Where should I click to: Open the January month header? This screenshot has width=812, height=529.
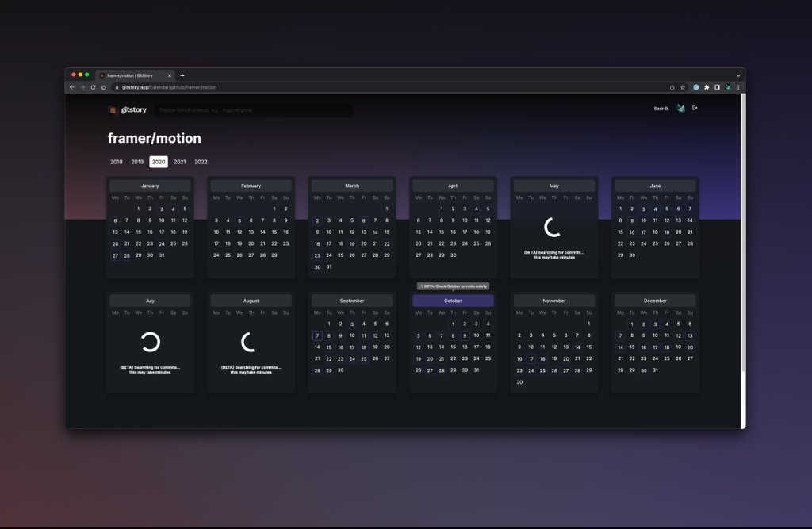[150, 186]
